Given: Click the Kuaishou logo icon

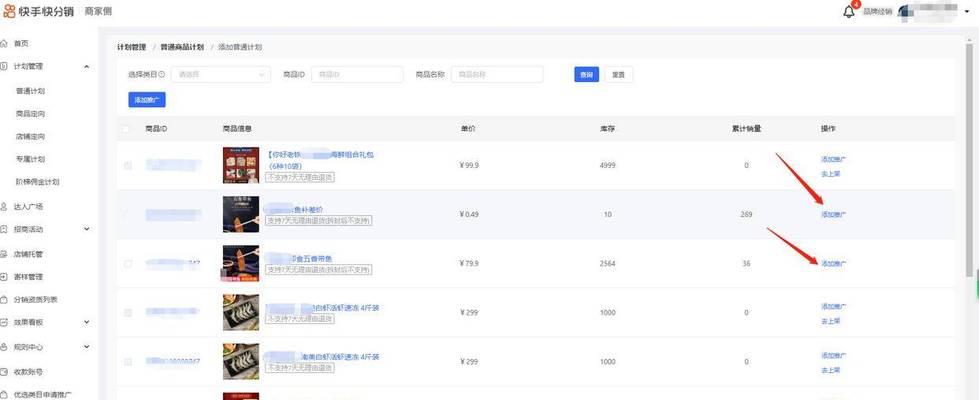Looking at the screenshot, I should (9, 11).
